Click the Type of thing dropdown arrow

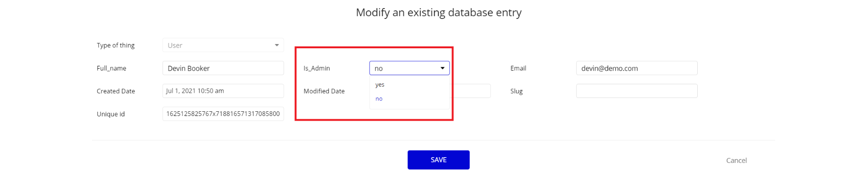pos(277,45)
